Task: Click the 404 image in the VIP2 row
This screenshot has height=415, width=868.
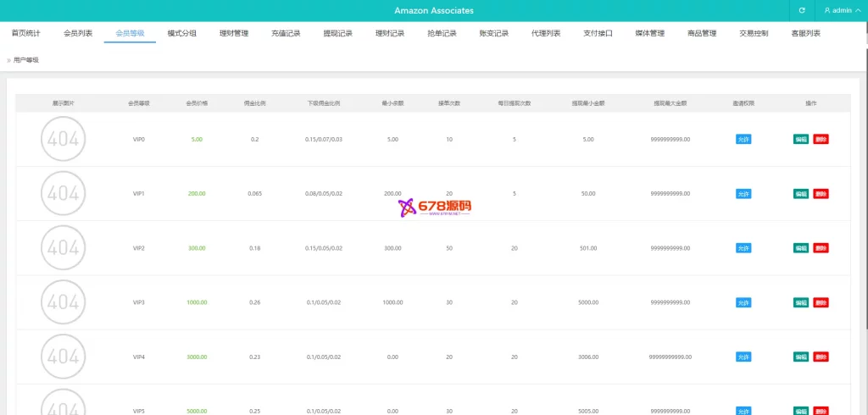Action: (x=64, y=248)
